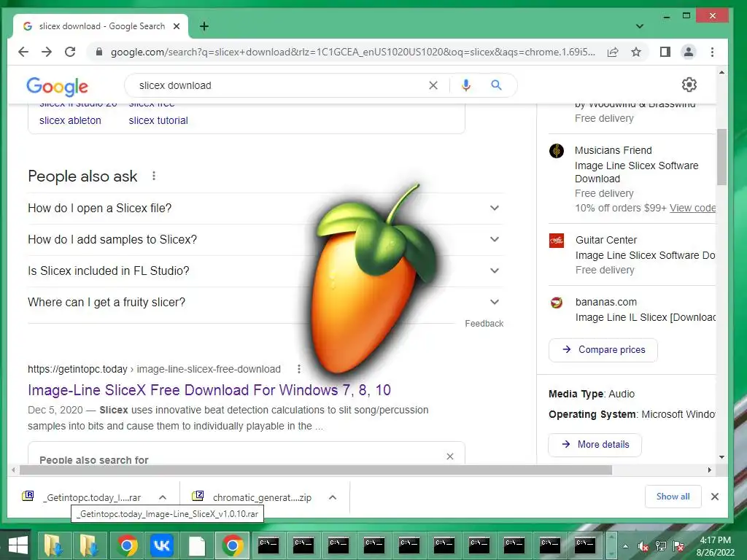Close the downloads bar
The height and width of the screenshot is (560, 747).
pos(715,497)
